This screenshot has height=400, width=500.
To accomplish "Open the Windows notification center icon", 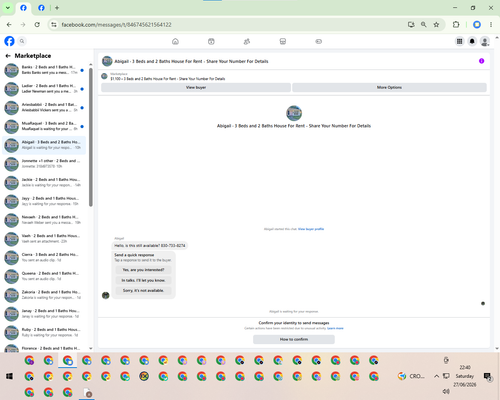I will 487,376.
